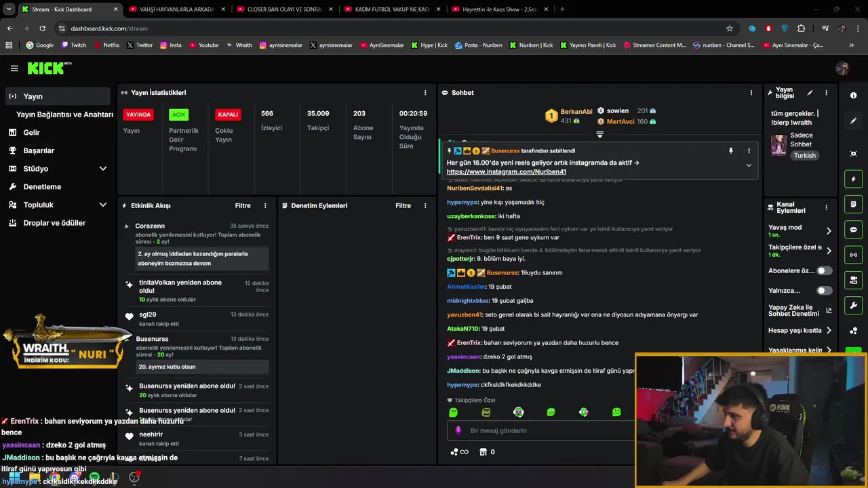The height and width of the screenshot is (488, 868).
Task: Click the Sadece Sohbet category thumbnail
Action: coord(778,145)
